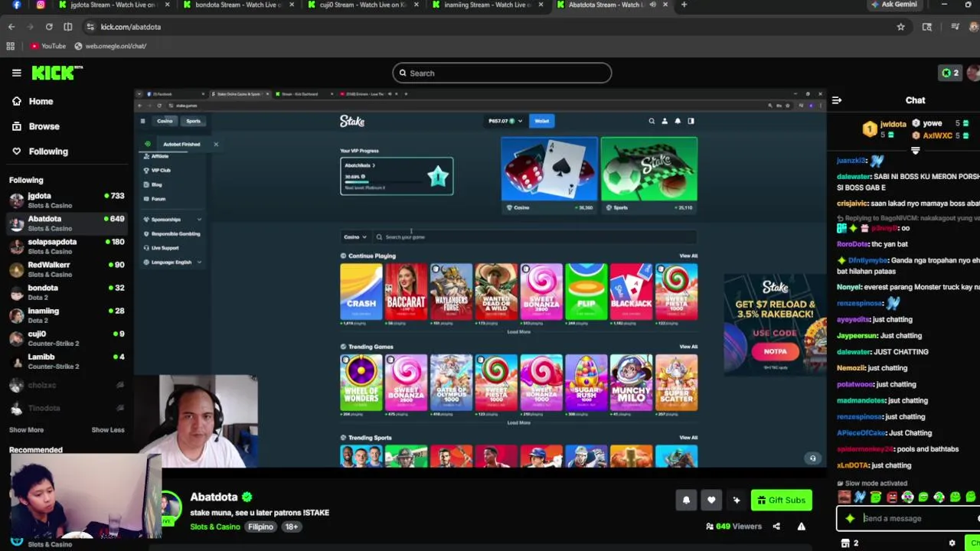Go to Home in Kick sidebar
The width and height of the screenshot is (980, 551).
pos(32,101)
